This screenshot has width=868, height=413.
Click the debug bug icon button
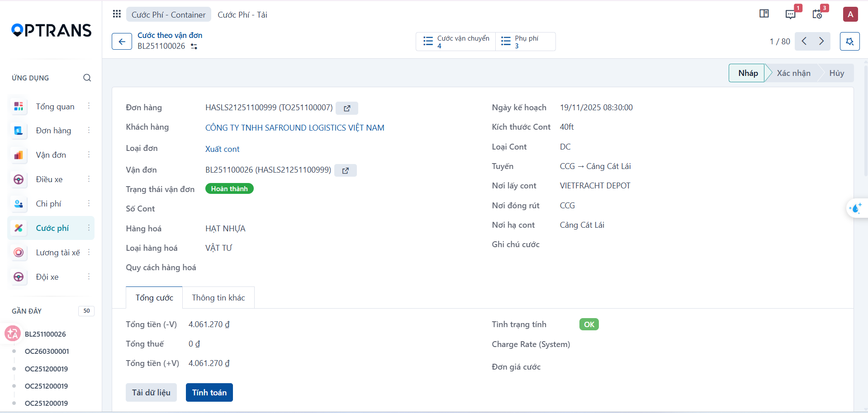[849, 42]
